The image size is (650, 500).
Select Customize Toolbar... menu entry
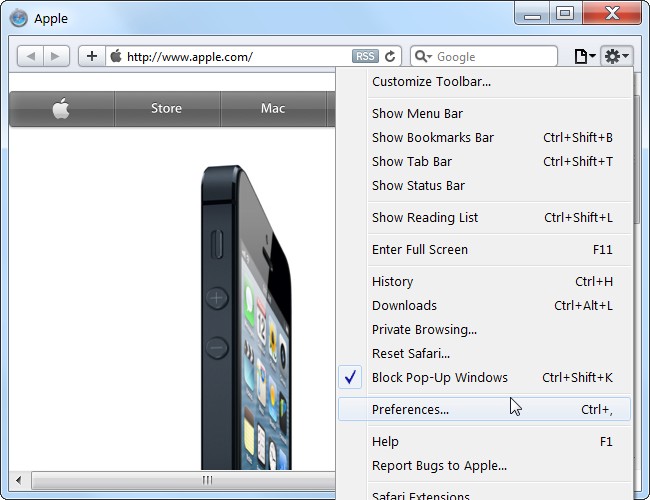pyautogui.click(x=484, y=82)
